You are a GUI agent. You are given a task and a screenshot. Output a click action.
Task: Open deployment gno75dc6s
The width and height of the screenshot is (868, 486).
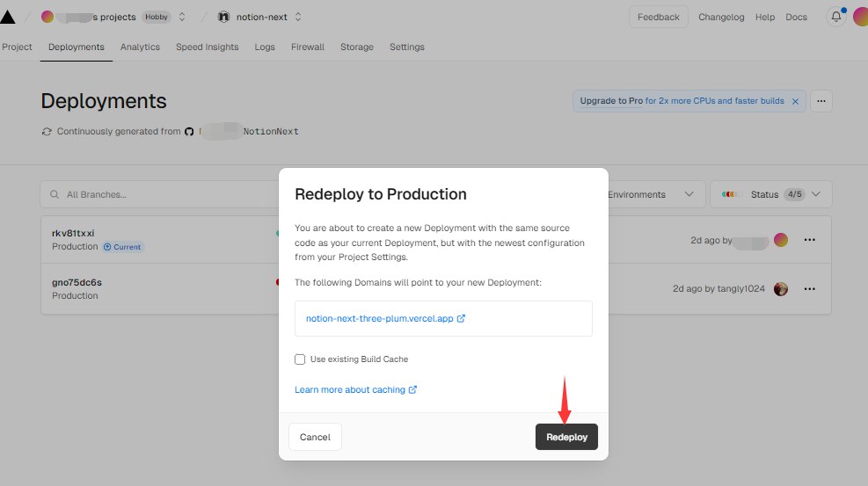tap(77, 282)
